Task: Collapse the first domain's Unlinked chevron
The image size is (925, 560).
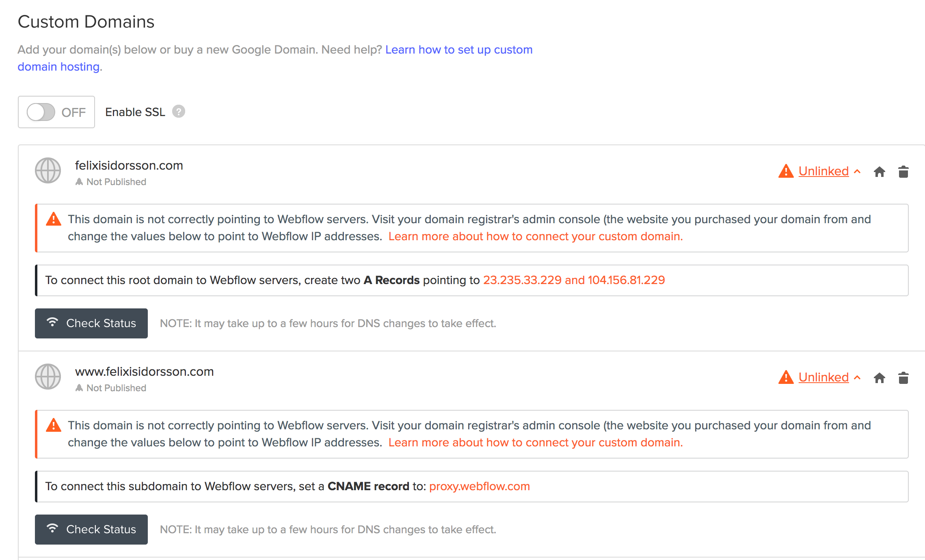Action: [x=858, y=172]
